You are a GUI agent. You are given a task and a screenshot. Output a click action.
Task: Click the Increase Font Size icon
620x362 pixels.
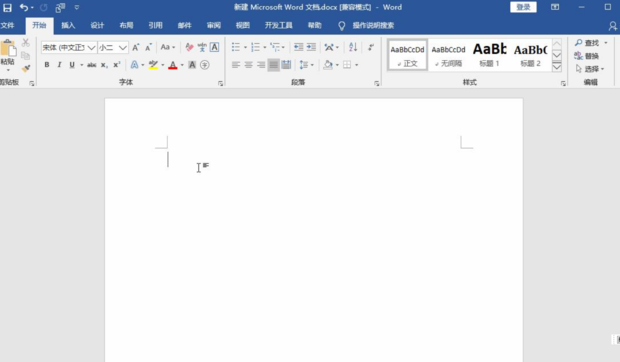[136, 47]
